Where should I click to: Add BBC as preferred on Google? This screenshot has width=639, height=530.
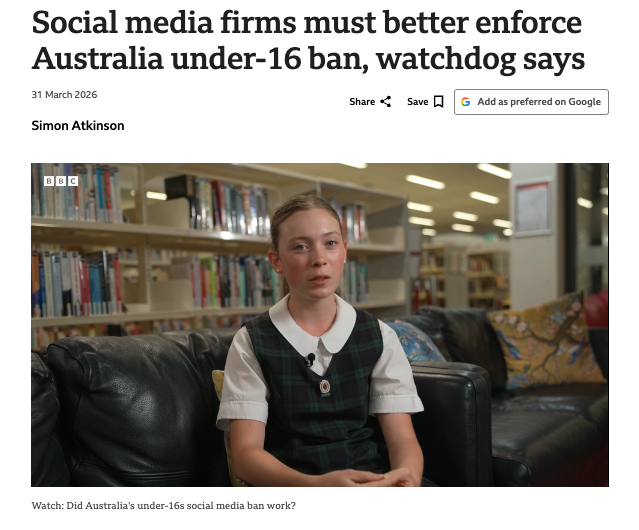(x=531, y=102)
